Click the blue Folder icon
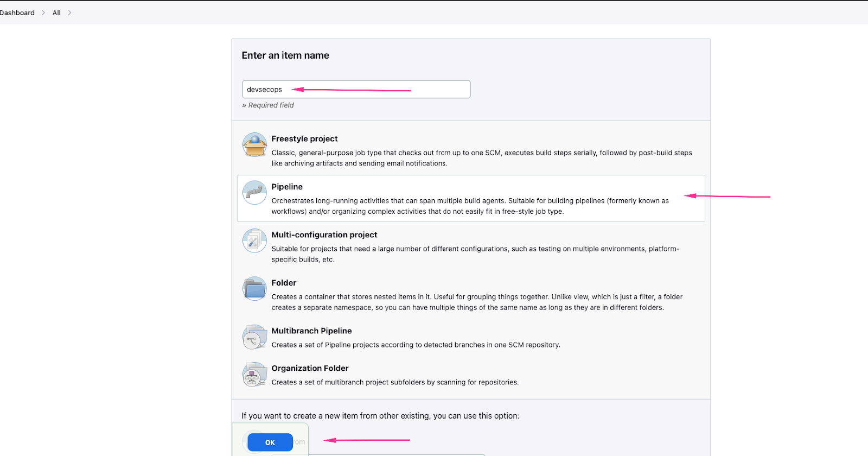Image resolution: width=868 pixels, height=456 pixels. 254,289
